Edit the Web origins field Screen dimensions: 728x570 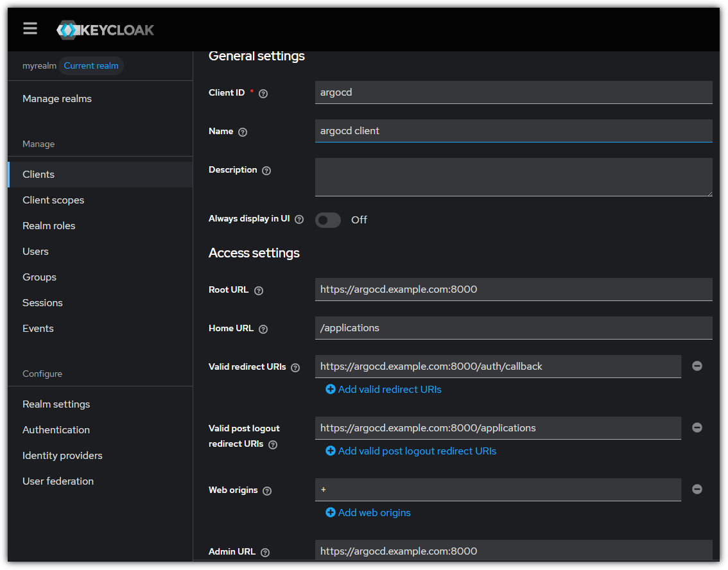(x=498, y=490)
